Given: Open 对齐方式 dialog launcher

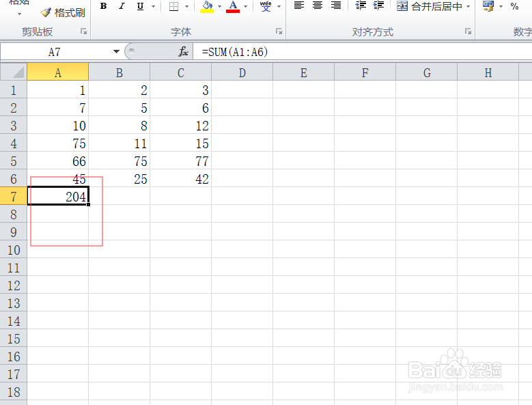Looking at the screenshot, I should pos(468,31).
